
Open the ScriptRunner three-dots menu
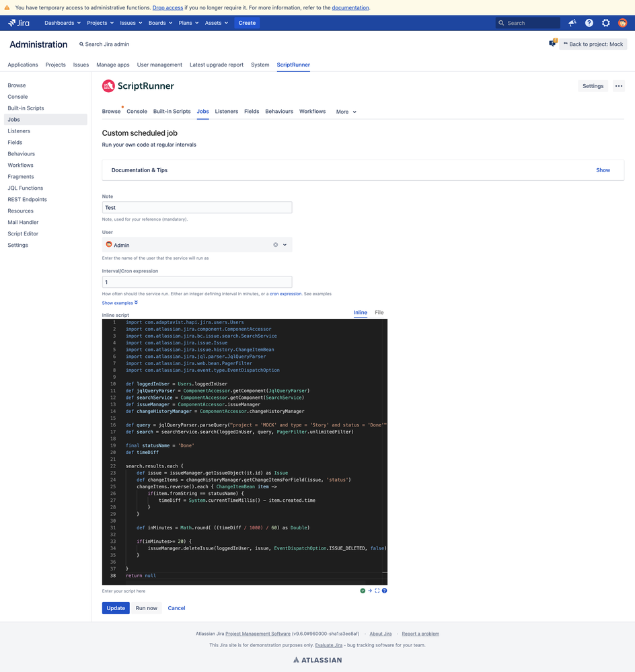tap(619, 86)
